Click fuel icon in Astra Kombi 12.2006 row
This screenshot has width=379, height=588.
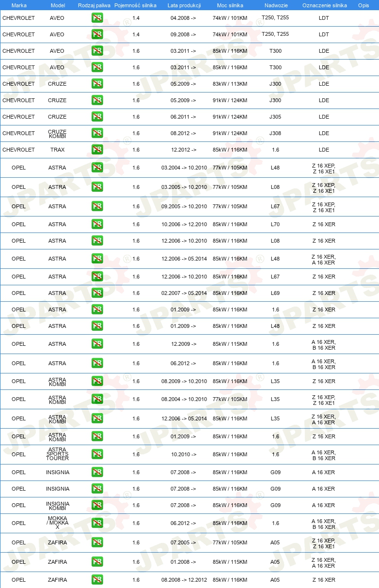coord(97,418)
